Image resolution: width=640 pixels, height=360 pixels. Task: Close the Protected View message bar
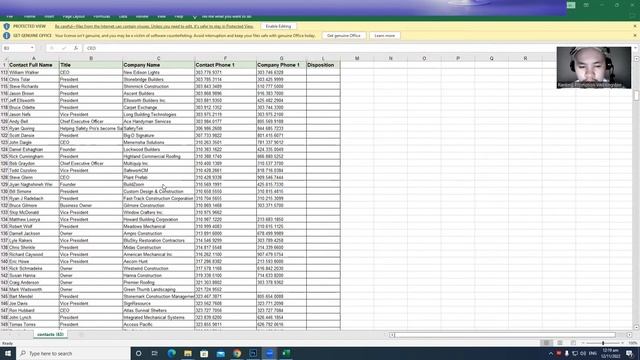[635, 26]
